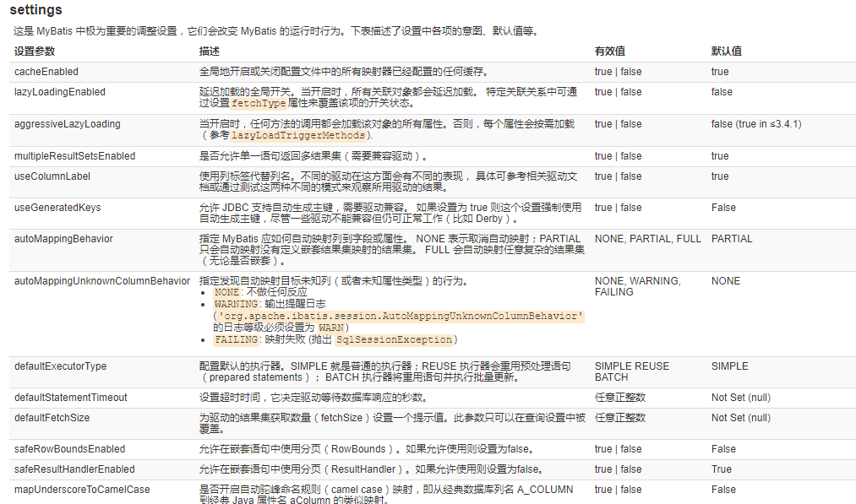
Task: Click the highlighted 'lazyLoadTriggerMethods' code snippet
Action: [x=298, y=135]
